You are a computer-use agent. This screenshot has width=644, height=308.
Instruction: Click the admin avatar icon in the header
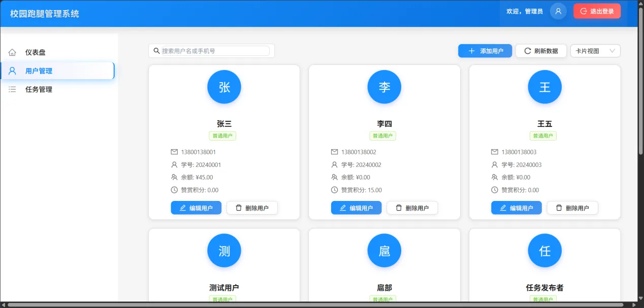pos(558,11)
